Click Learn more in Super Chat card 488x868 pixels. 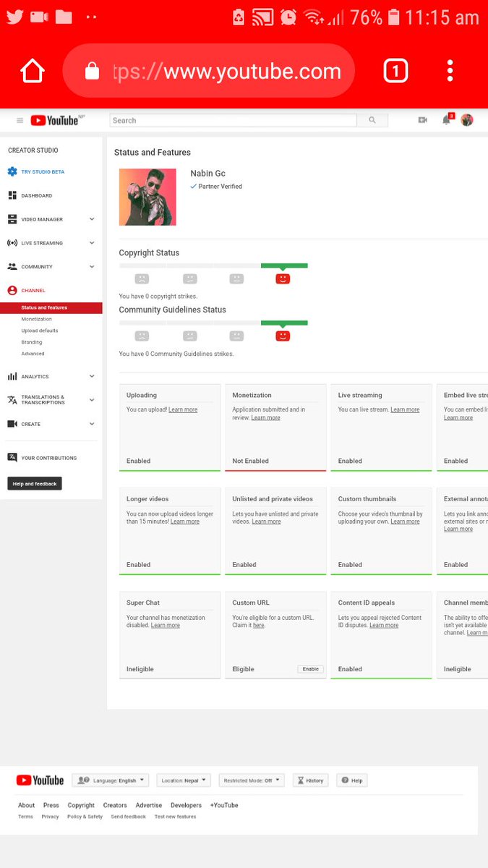[166, 625]
